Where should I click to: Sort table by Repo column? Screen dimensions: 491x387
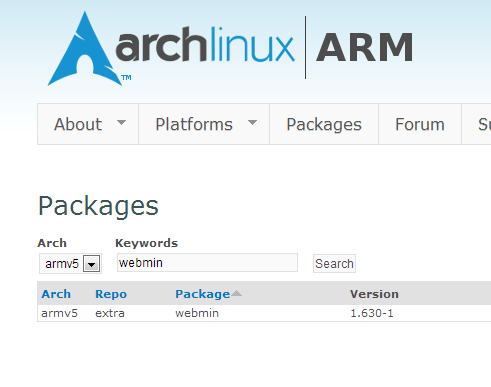(111, 294)
